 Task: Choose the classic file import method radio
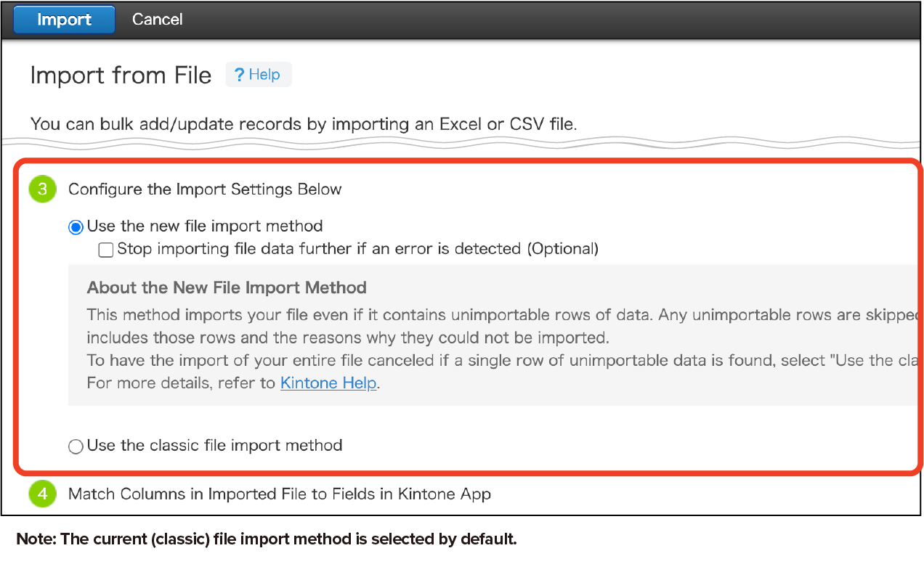coord(76,446)
